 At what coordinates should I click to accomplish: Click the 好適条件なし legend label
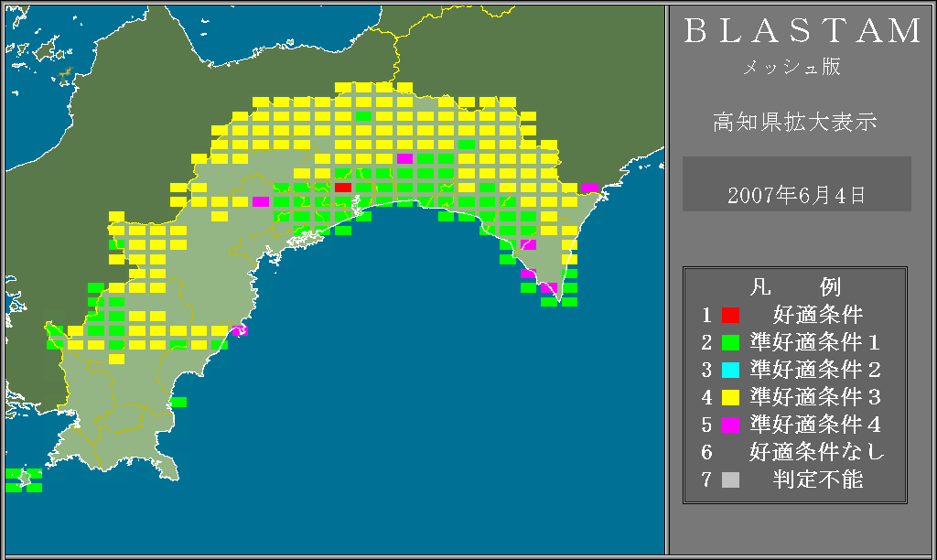pos(817,452)
